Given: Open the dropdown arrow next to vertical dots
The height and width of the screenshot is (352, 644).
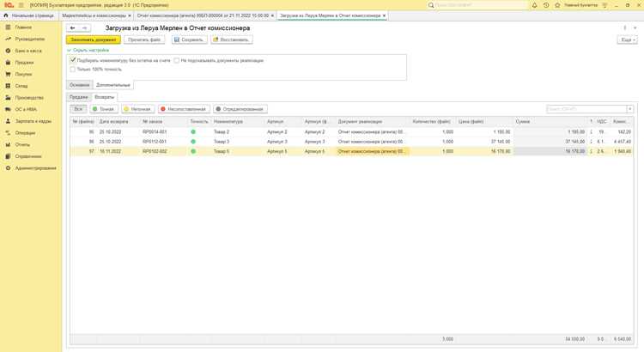Looking at the screenshot, I should 635,28.
